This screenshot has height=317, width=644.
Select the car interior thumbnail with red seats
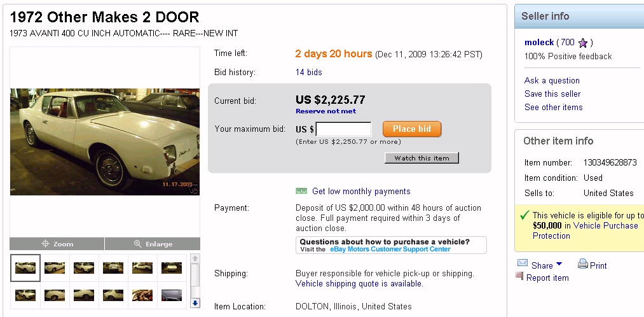[142, 295]
